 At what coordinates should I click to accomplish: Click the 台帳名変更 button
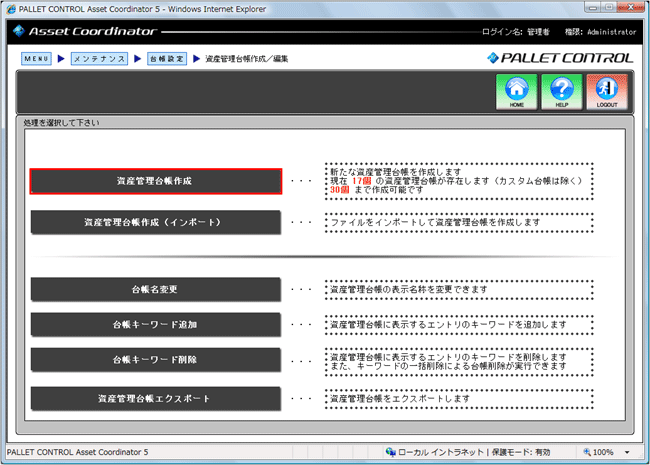(156, 289)
